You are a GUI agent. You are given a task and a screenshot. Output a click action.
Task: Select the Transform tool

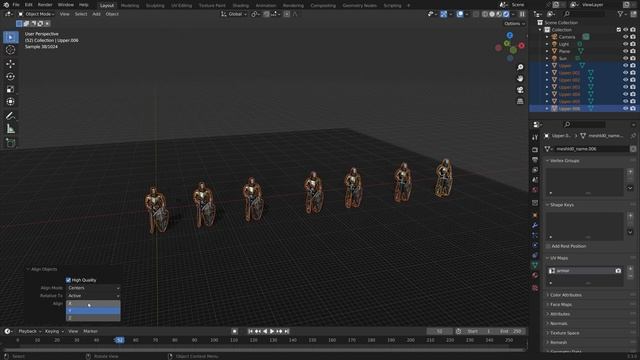[x=11, y=102]
